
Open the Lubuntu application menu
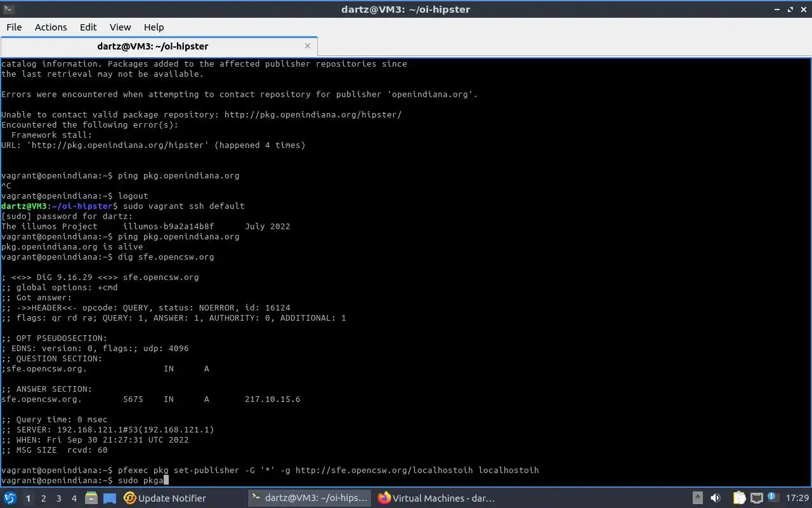tap(10, 498)
